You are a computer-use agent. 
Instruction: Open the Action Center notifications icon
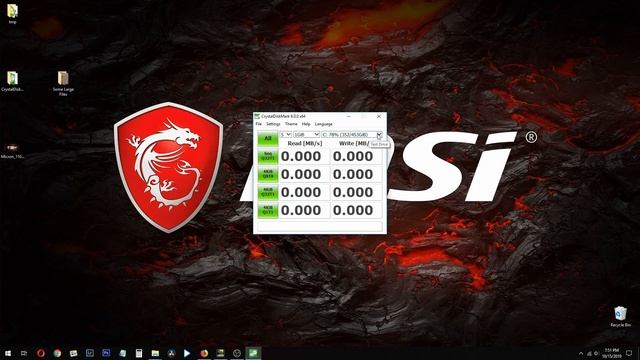pyautogui.click(x=629, y=353)
